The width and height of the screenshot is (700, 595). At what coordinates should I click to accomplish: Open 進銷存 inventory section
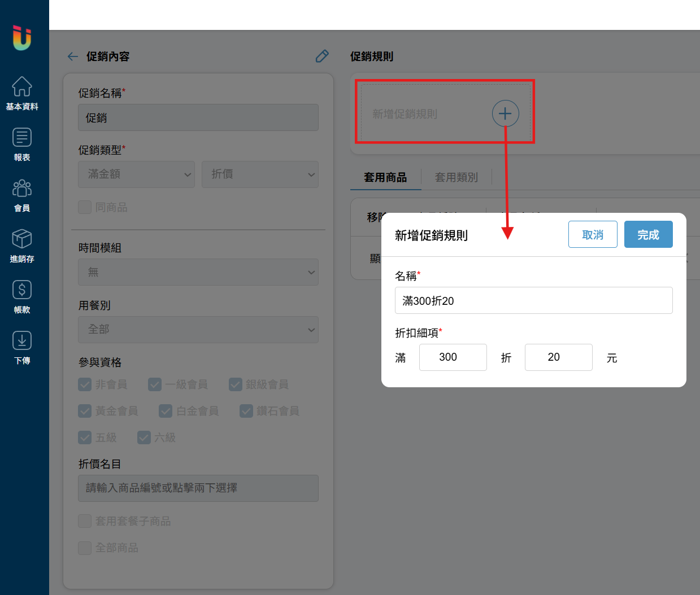(22, 246)
